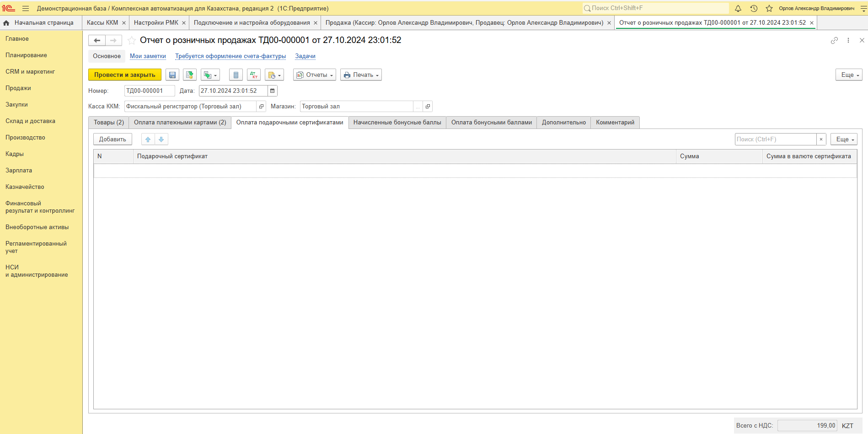Screen dimensions: 868x434
Task: Open the notifications bell icon
Action: coord(738,8)
